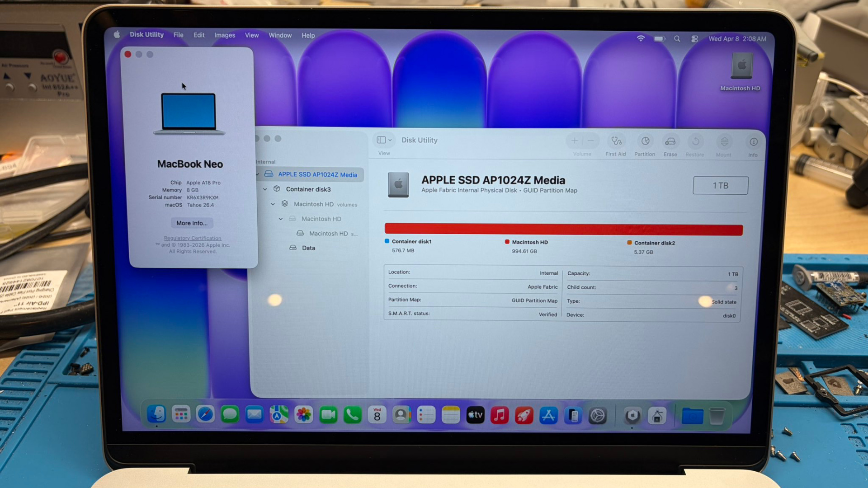The height and width of the screenshot is (488, 868).
Task: Open System Settings from the Dock
Action: coord(597,415)
